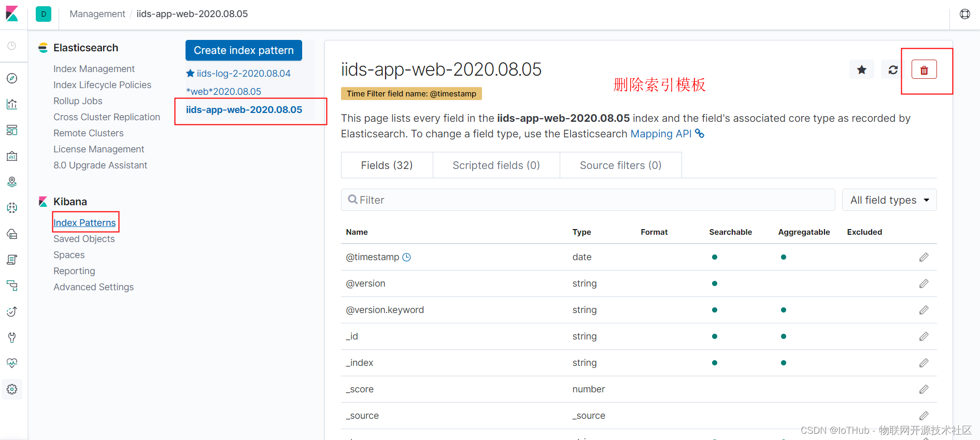The width and height of the screenshot is (980, 440).
Task: Open Saved Objects under Kibana
Action: point(84,239)
